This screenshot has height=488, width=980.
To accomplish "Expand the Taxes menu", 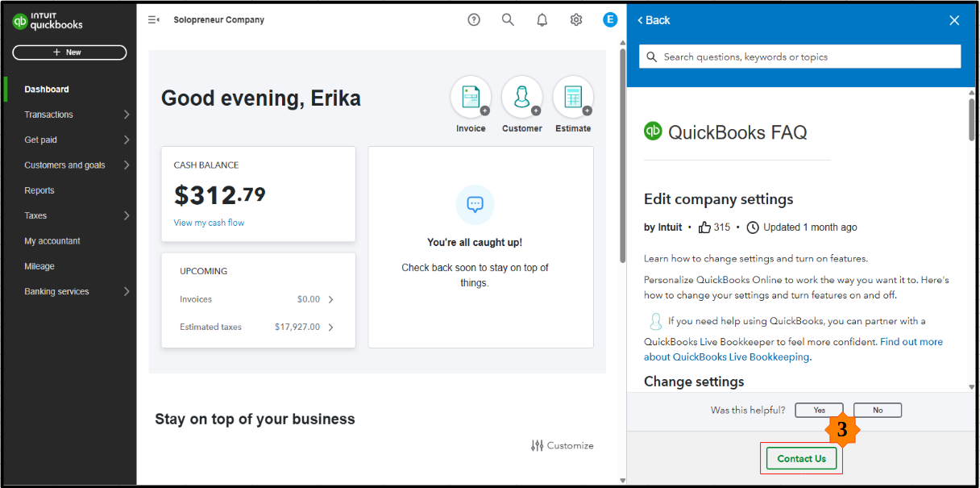I will point(36,215).
